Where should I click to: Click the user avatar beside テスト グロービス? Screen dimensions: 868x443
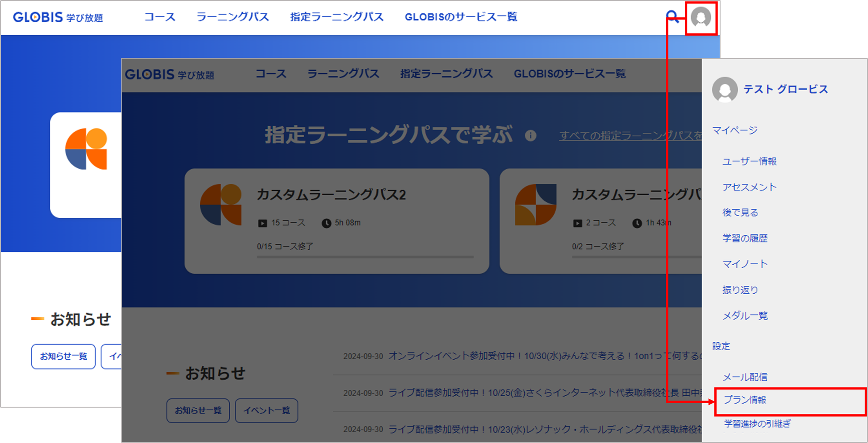(x=725, y=89)
